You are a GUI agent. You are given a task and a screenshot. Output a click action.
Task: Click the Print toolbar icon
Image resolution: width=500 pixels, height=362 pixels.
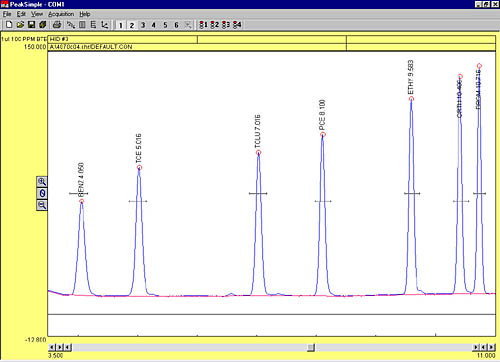tap(57, 25)
